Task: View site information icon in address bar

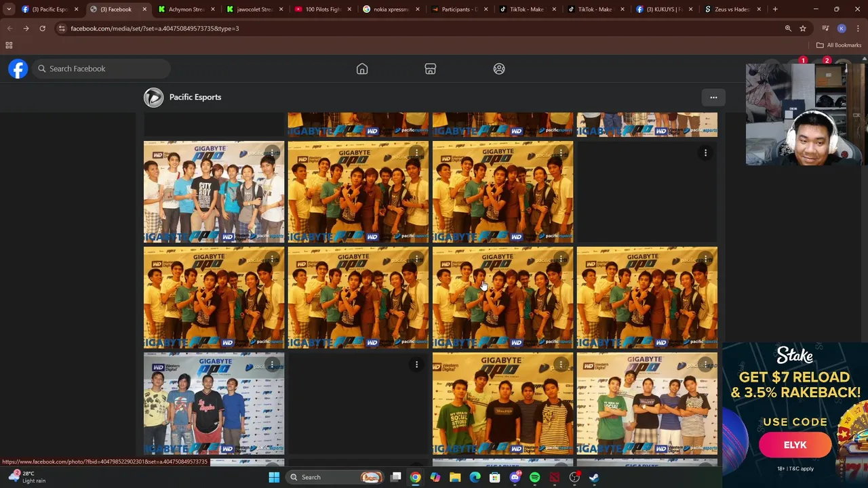Action: point(62,28)
